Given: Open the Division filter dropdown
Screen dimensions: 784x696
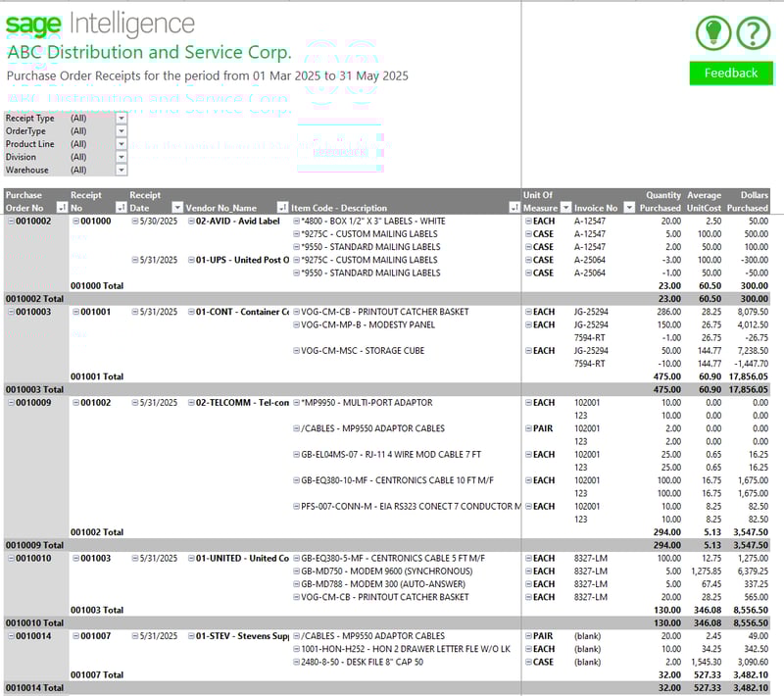Looking at the screenshot, I should pyautogui.click(x=121, y=157).
